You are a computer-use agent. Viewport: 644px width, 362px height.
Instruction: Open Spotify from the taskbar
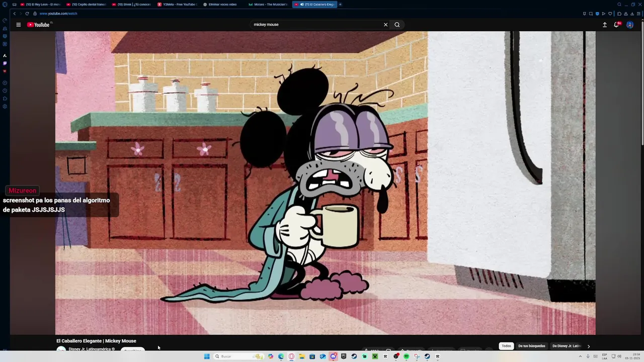pos(406,356)
